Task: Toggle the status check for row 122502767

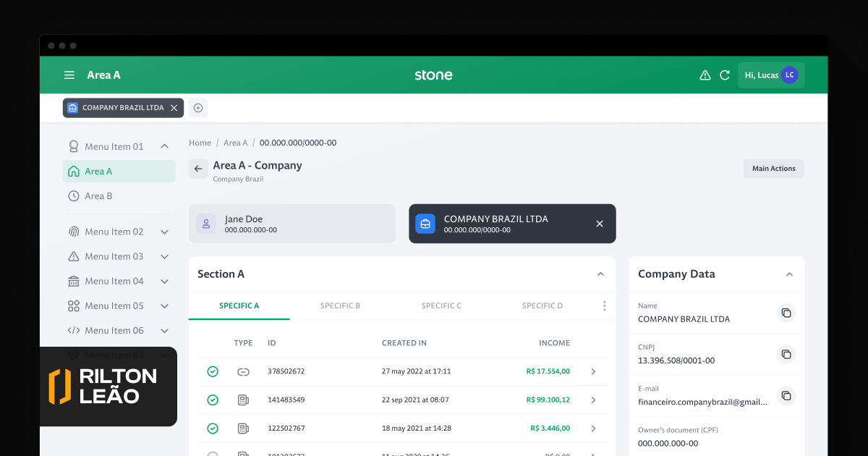Action: click(213, 428)
